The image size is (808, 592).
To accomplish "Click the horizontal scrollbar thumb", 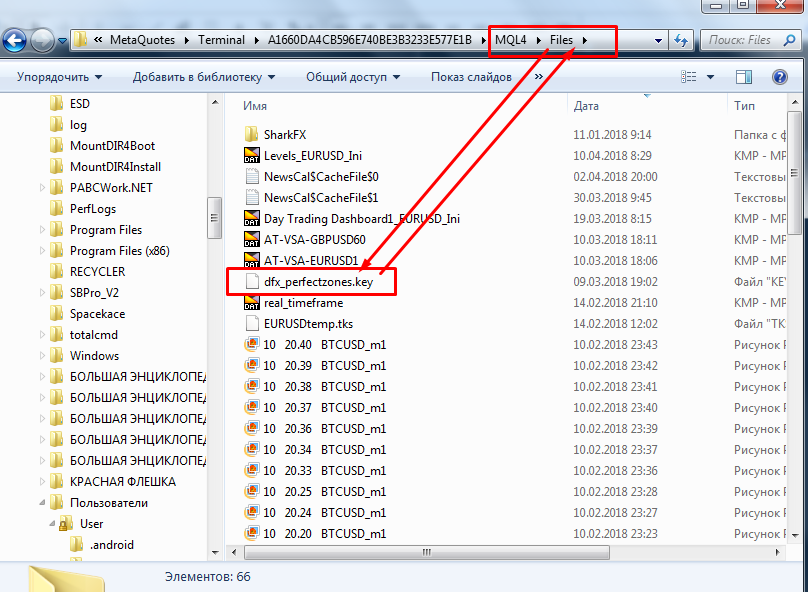I will click(427, 552).
